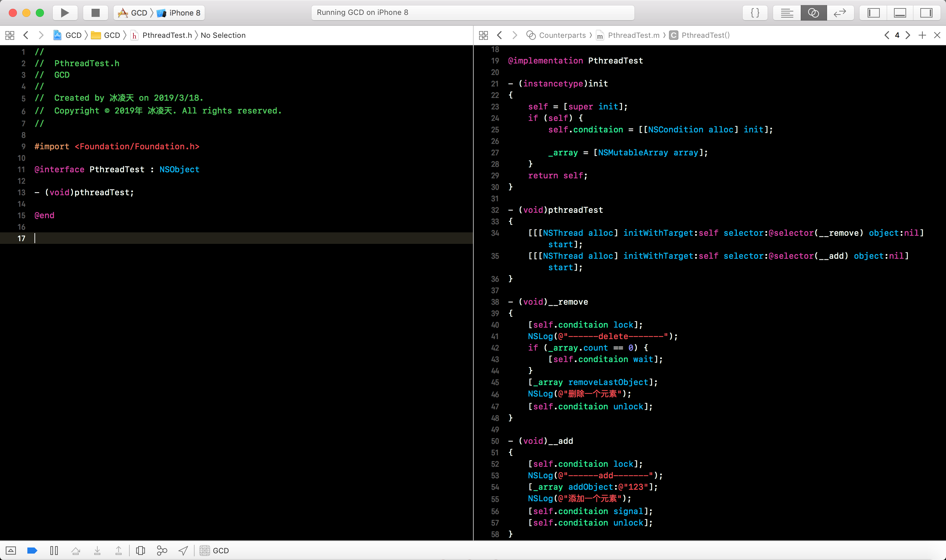Open PthreadTest.h breadcrumb menu
Screen dimensions: 946x560
(161, 35)
